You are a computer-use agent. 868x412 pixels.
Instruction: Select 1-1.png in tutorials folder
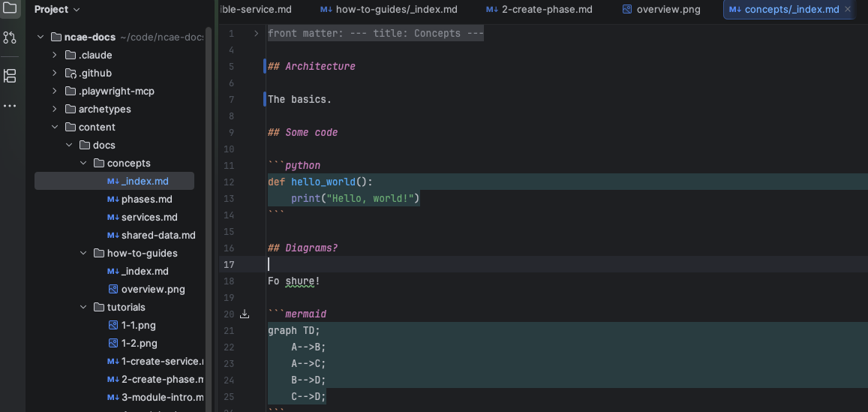[x=138, y=325]
